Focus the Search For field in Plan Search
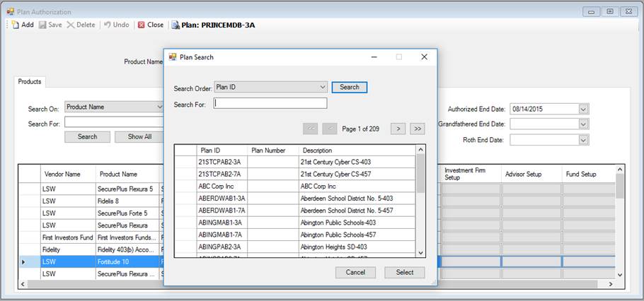Screen dimensions: 644x301 pyautogui.click(x=270, y=103)
